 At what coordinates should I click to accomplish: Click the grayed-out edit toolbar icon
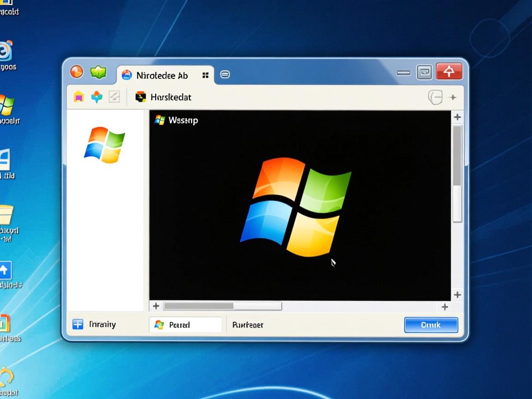114,97
